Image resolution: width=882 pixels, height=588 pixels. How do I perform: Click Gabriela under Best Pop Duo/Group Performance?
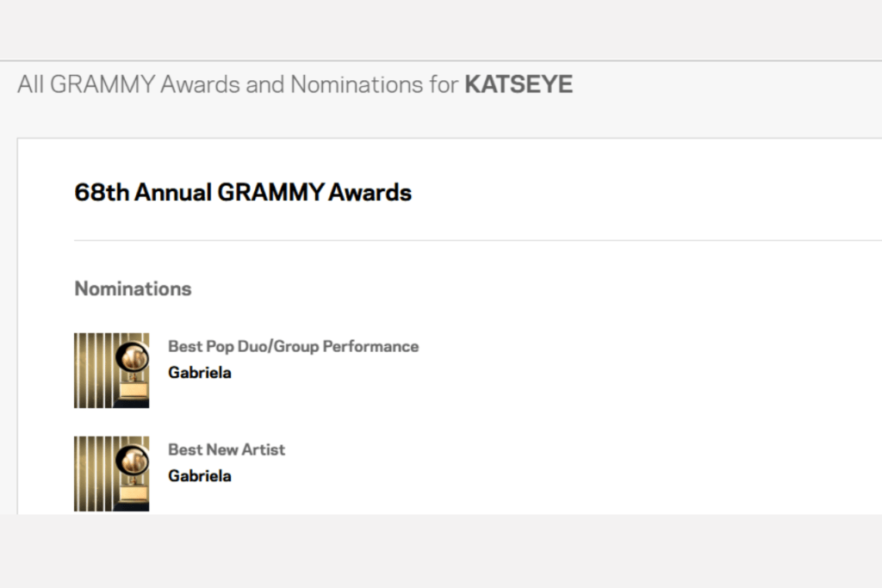(199, 373)
